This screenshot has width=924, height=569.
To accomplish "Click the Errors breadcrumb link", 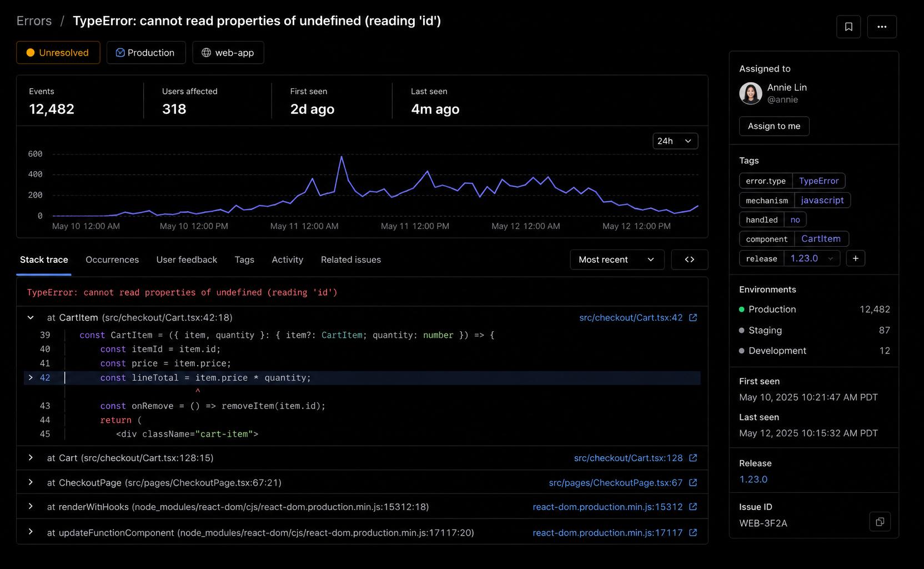I will (x=34, y=21).
